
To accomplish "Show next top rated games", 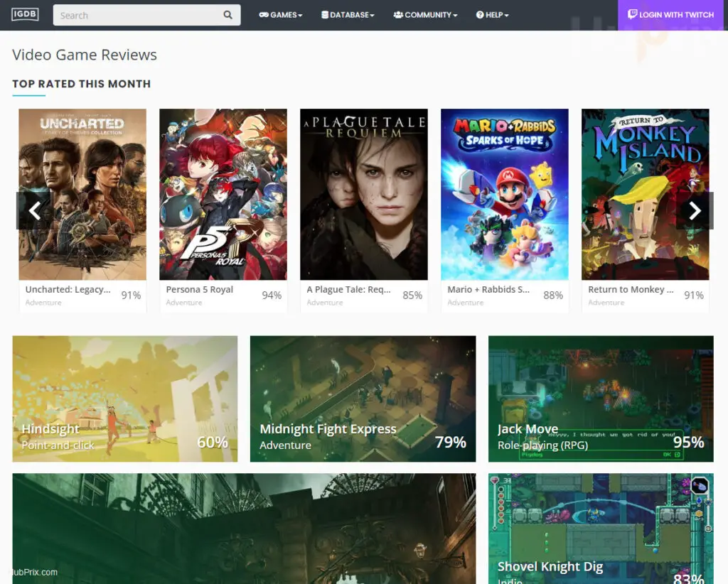I will 695,210.
